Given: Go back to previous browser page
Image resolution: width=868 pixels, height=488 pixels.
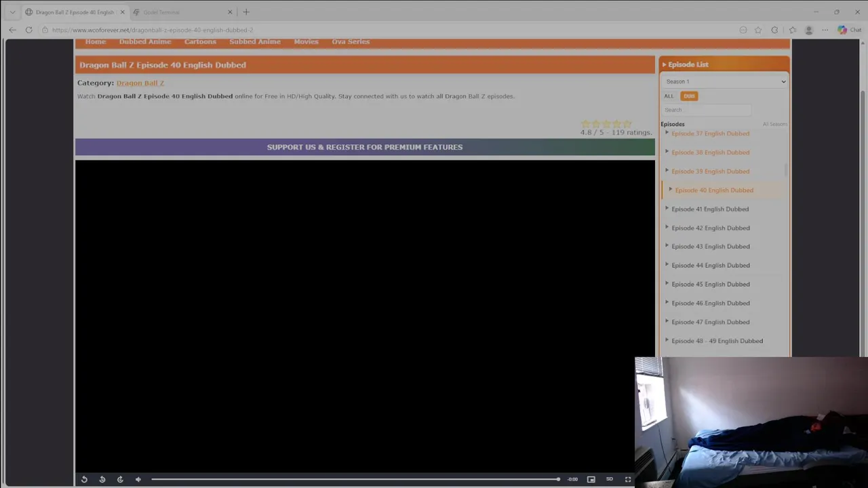Looking at the screenshot, I should point(12,30).
